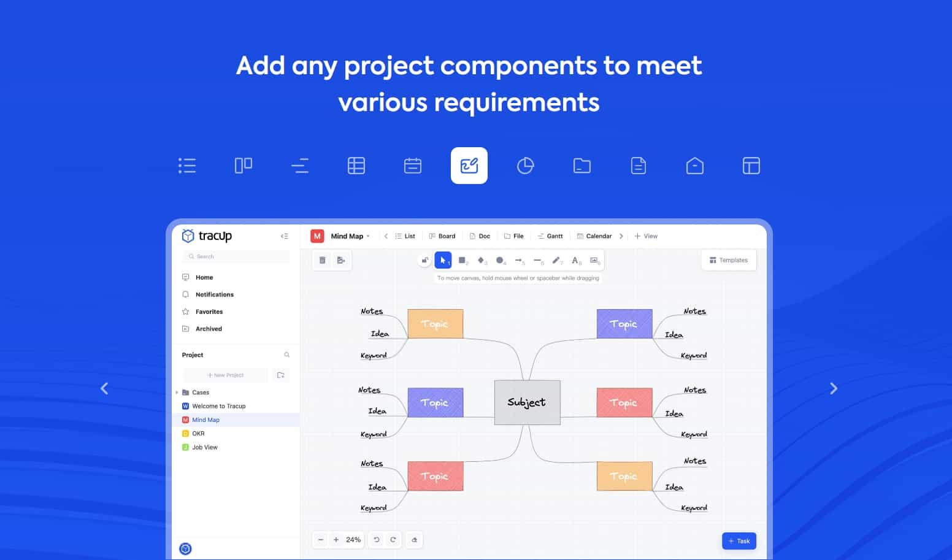Select the diamond shape tool
The image size is (952, 560).
(x=481, y=260)
